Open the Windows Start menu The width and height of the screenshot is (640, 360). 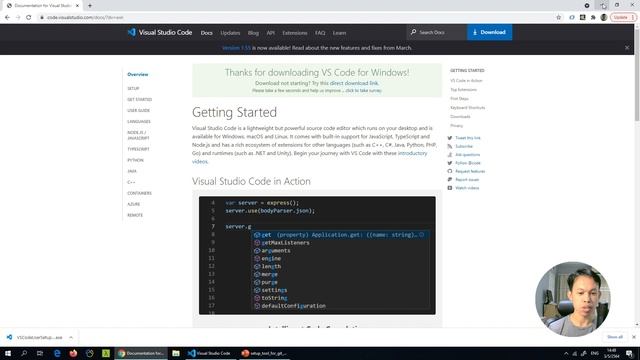tap(8, 353)
